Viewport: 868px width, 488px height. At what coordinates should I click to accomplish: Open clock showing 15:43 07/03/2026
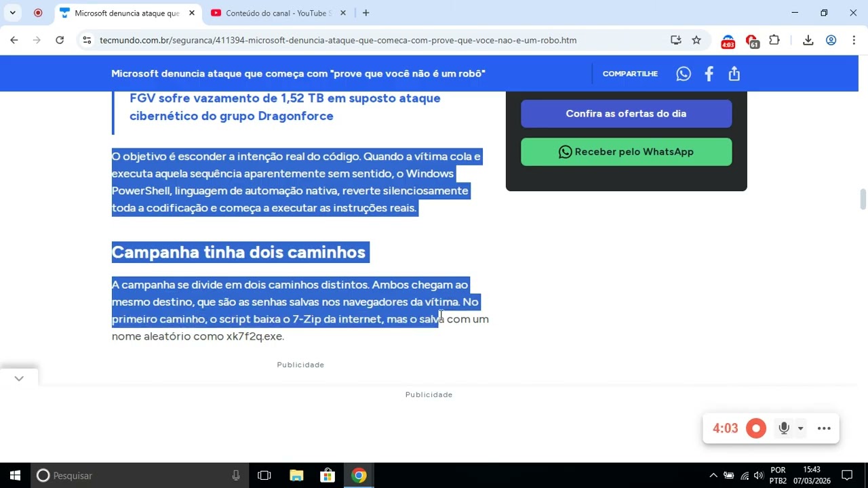[x=812, y=475]
